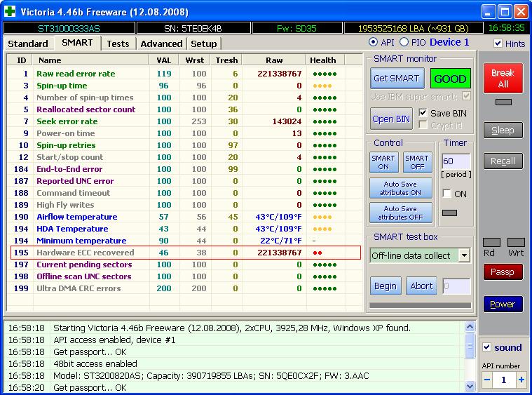Click the Power-on time attribute

[x=65, y=133]
